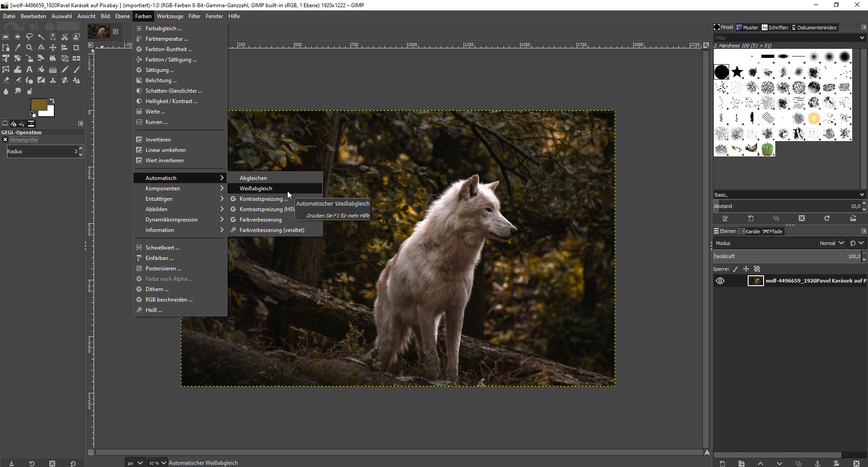The height and width of the screenshot is (467, 868).
Task: Choose Invertieren menu entry
Action: (x=180, y=140)
